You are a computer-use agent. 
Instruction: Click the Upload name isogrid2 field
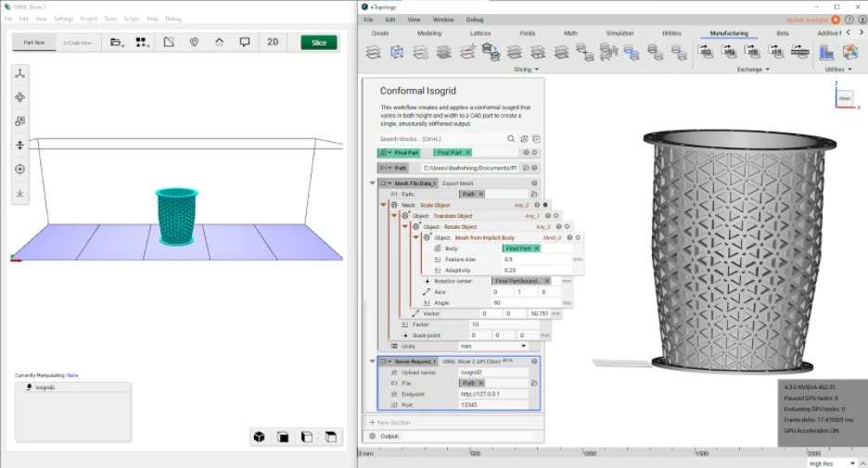pyautogui.click(x=493, y=373)
